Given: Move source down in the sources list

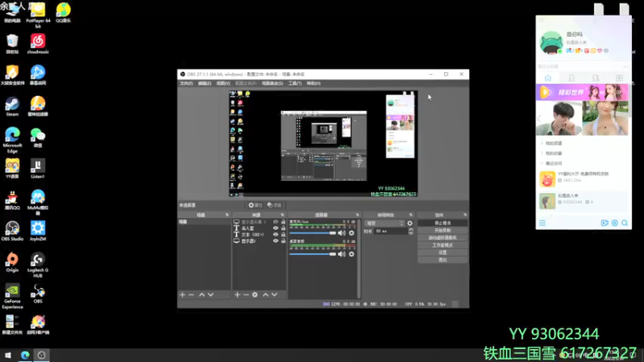Looking at the screenshot, I should coord(275,294).
